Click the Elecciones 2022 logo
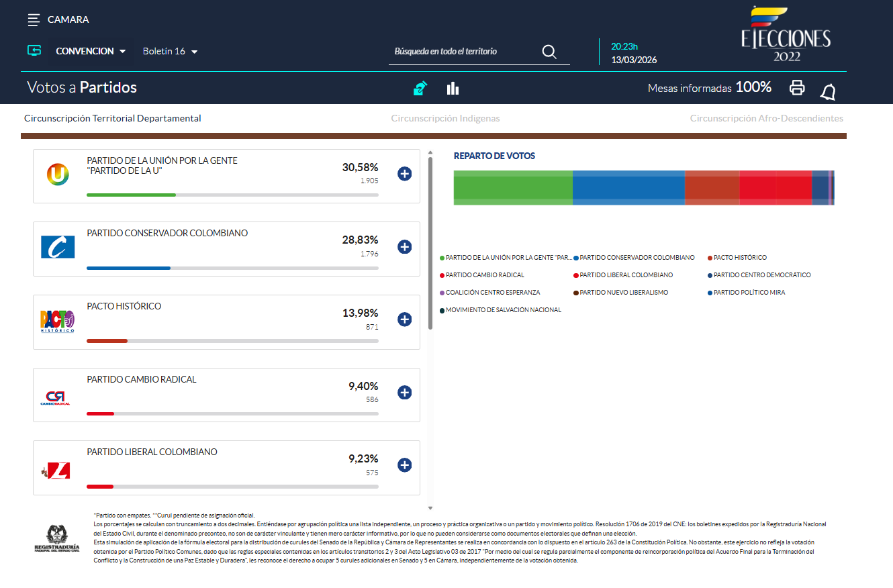893x588 pixels. pos(786,35)
